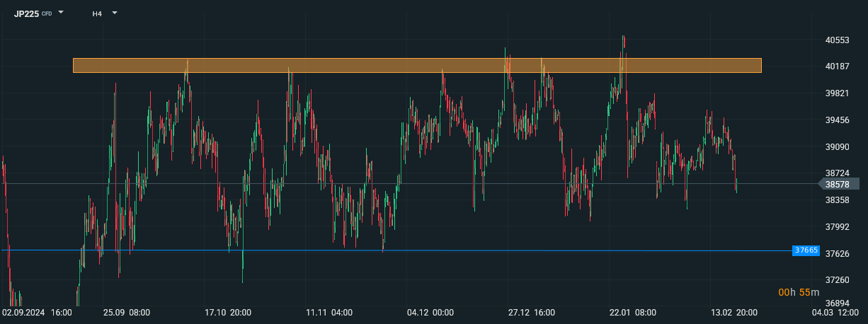
Task: Click the 04.03 12:00 time label
Action: 835,312
